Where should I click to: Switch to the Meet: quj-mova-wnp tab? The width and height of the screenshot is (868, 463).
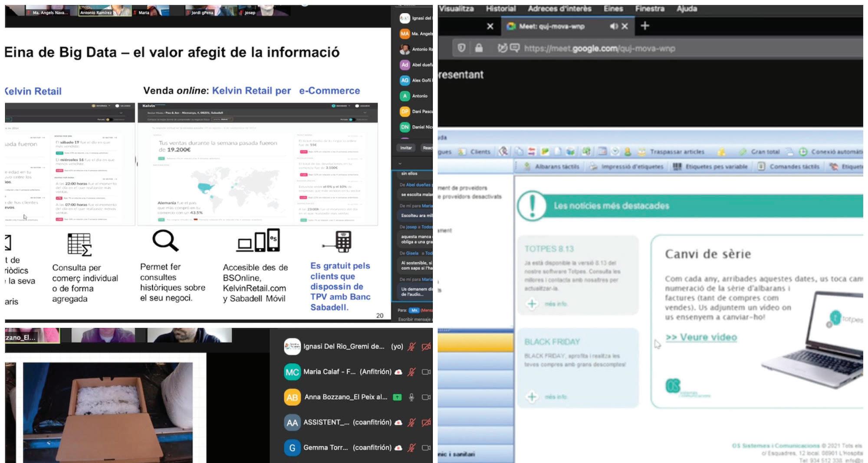pos(552,26)
